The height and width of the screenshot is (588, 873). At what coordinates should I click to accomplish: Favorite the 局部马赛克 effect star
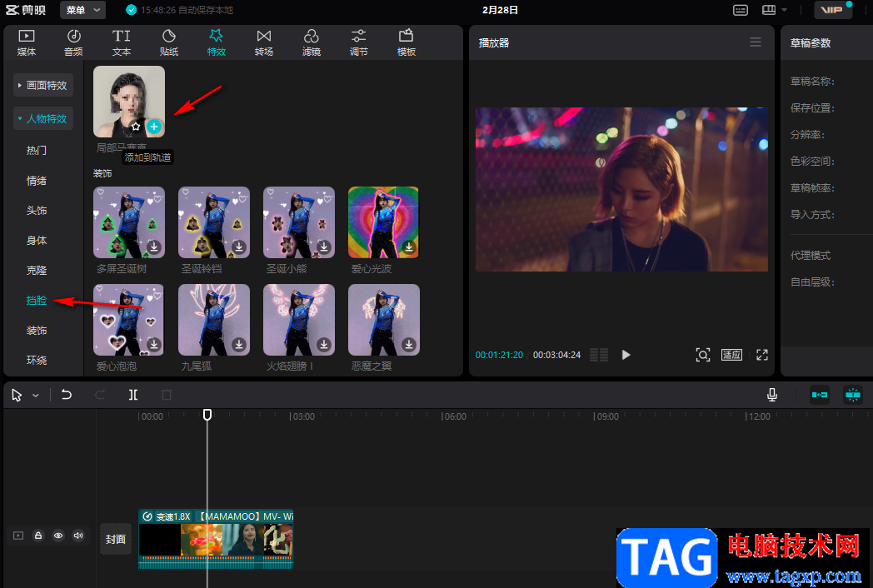pyautogui.click(x=136, y=127)
